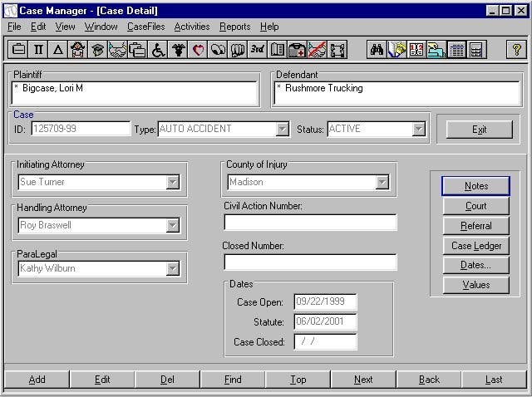Expand the County of Injury dropdown
Image resolution: width=532 pixels, height=397 pixels.
point(382,183)
